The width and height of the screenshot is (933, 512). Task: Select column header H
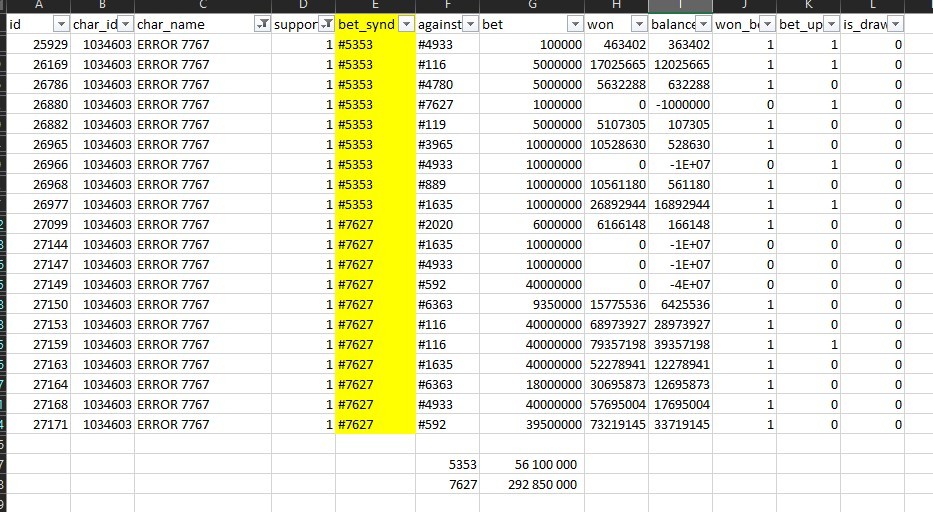pyautogui.click(x=616, y=5)
